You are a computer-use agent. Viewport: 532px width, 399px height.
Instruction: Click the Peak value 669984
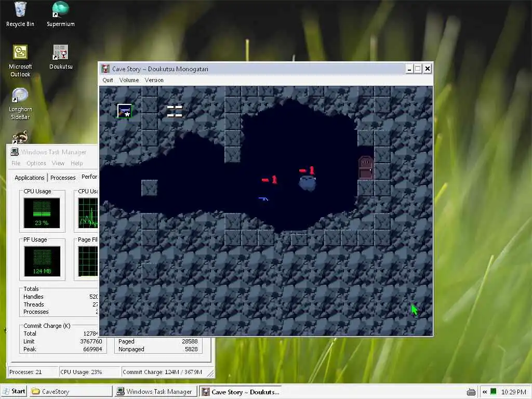(x=92, y=349)
